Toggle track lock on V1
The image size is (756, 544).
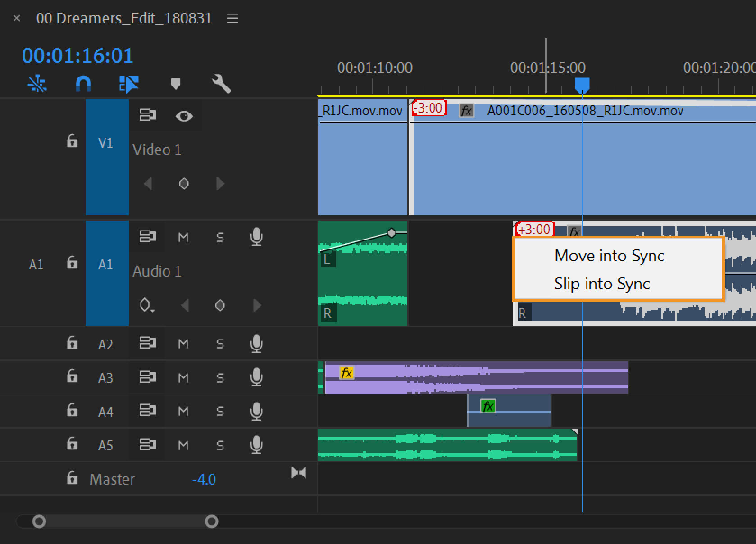(72, 141)
